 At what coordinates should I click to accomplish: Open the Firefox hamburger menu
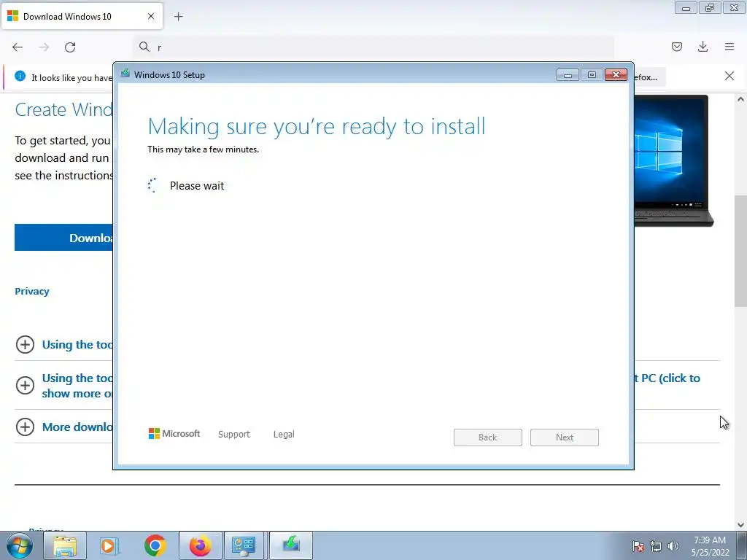(x=729, y=47)
